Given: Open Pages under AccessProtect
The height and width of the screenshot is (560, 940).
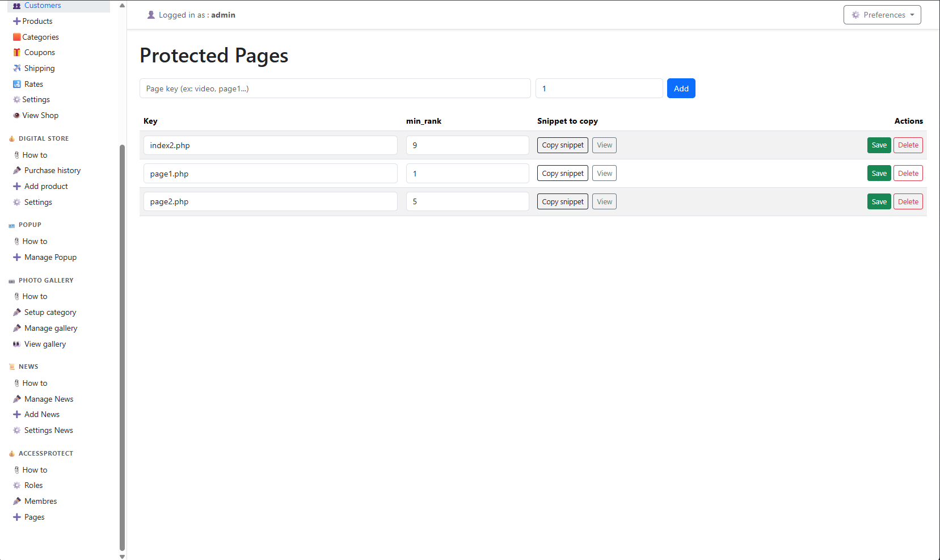Looking at the screenshot, I should [35, 517].
